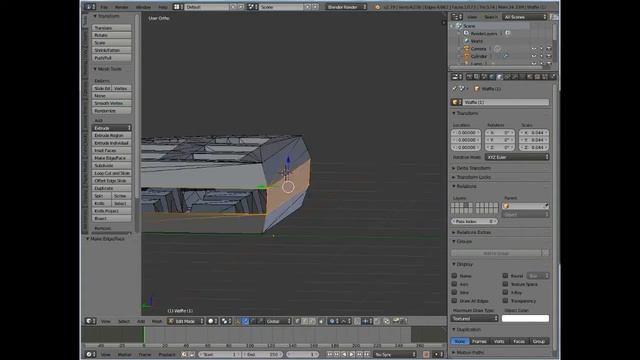Open the World properties tab icon
This screenshot has height=360, width=640.
(492, 77)
